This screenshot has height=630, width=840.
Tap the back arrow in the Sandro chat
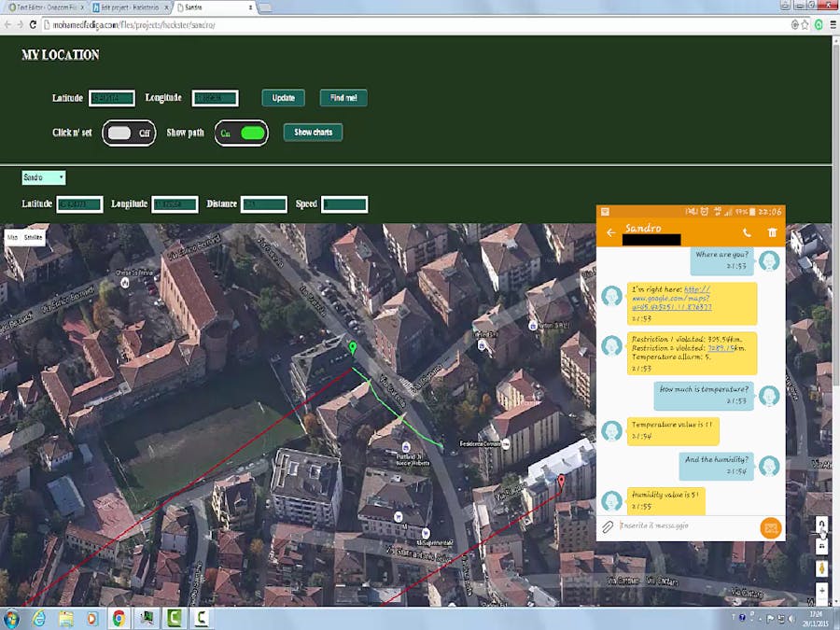(610, 231)
